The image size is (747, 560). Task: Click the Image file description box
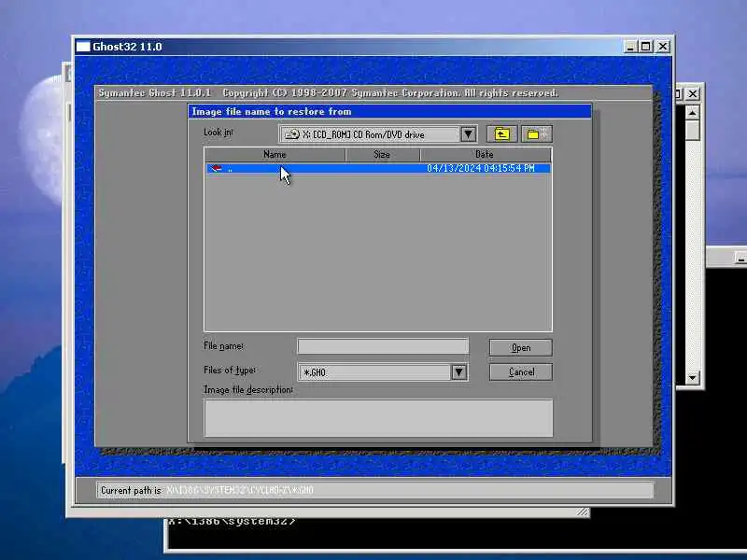[379, 418]
